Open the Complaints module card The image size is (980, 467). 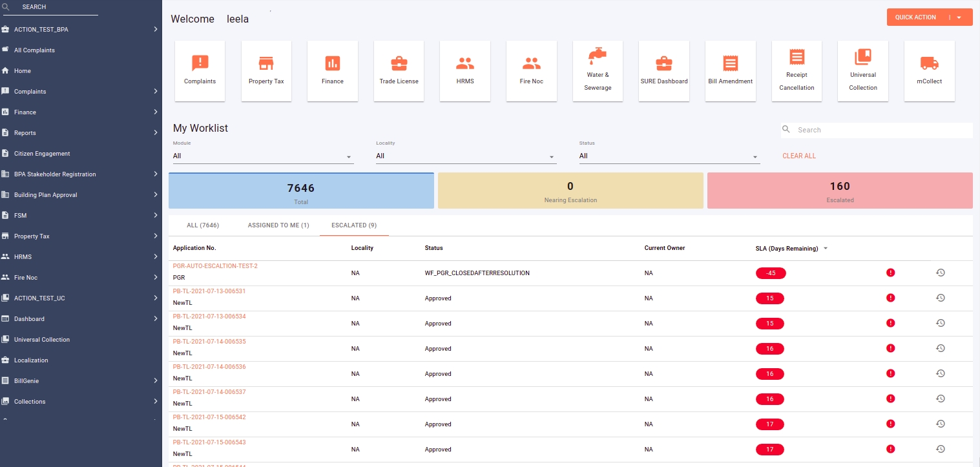click(200, 70)
